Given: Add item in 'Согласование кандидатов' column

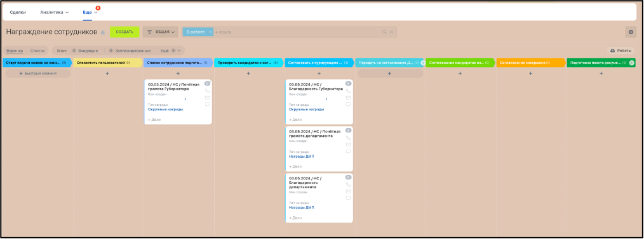Looking at the screenshot, I should tap(460, 74).
